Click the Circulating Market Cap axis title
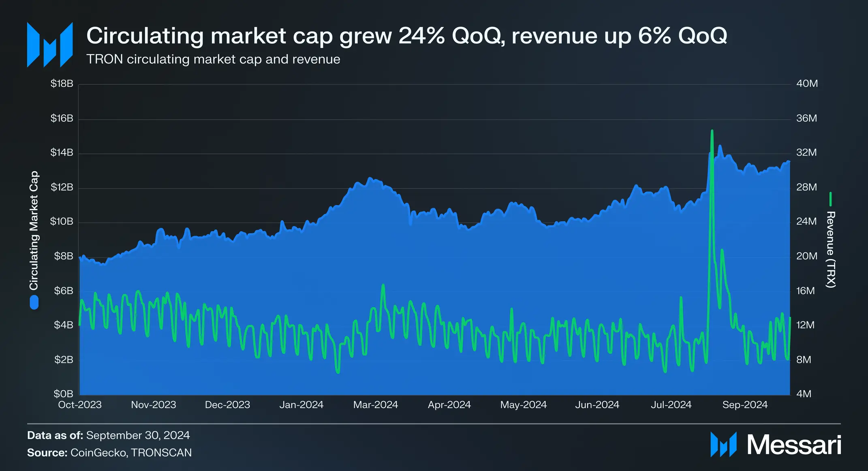The image size is (868, 471). click(34, 230)
